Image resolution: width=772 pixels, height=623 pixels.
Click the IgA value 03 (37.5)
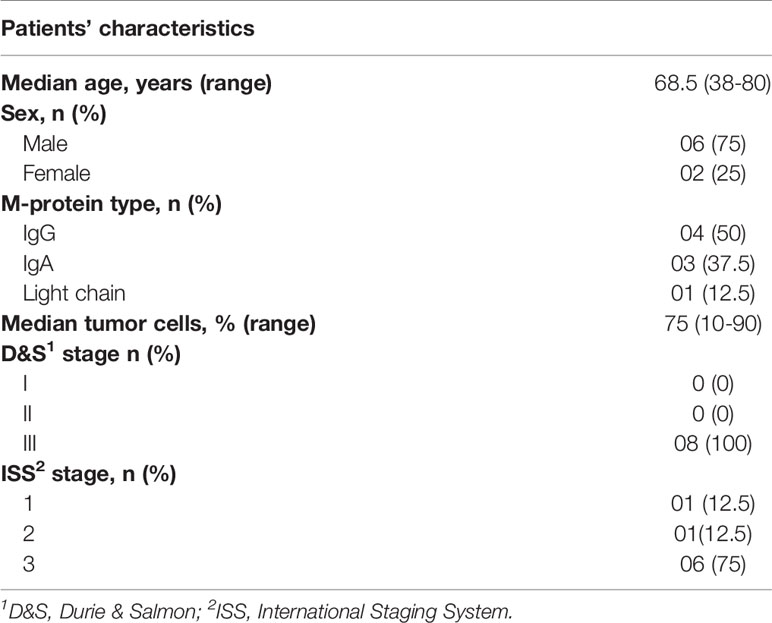coord(713,263)
